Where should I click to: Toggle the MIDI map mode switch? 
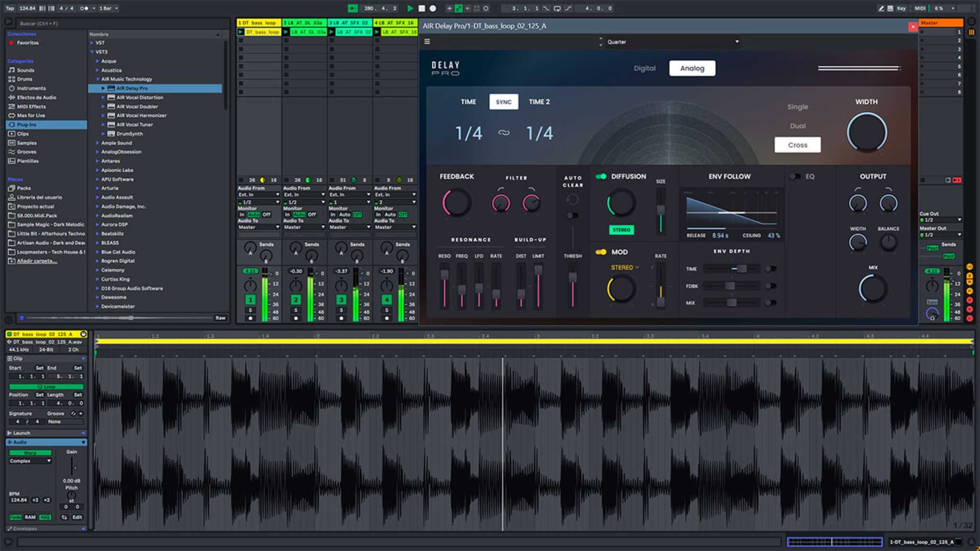[x=920, y=8]
